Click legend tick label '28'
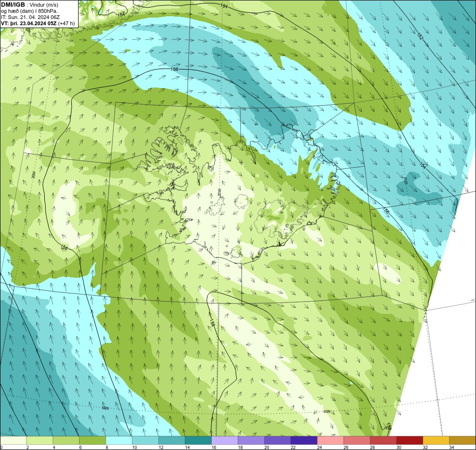This screenshot has height=450, width=476. (372, 447)
